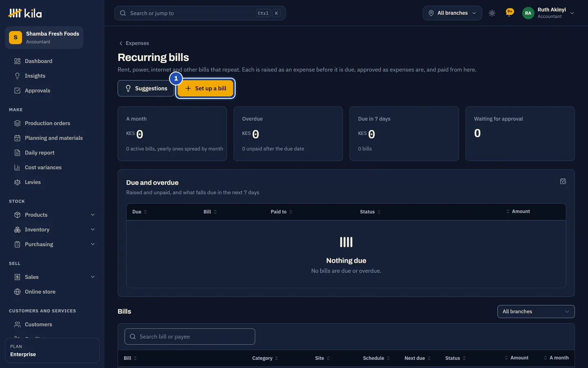Open the All branches selector in top bar
This screenshot has width=588, height=368.
click(x=452, y=13)
